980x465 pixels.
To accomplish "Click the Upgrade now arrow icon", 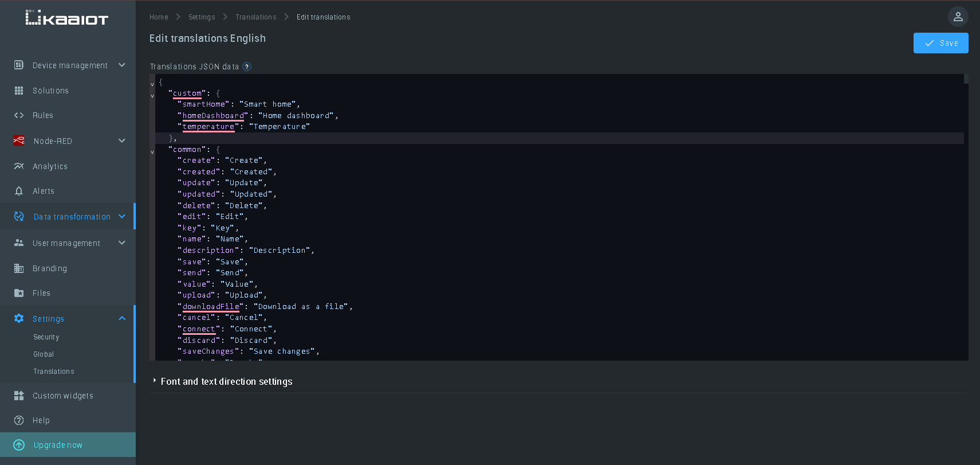I will 19,445.
